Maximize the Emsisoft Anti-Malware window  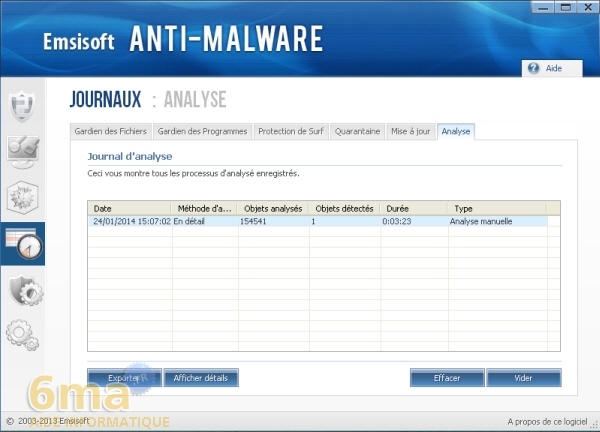[566, 7]
